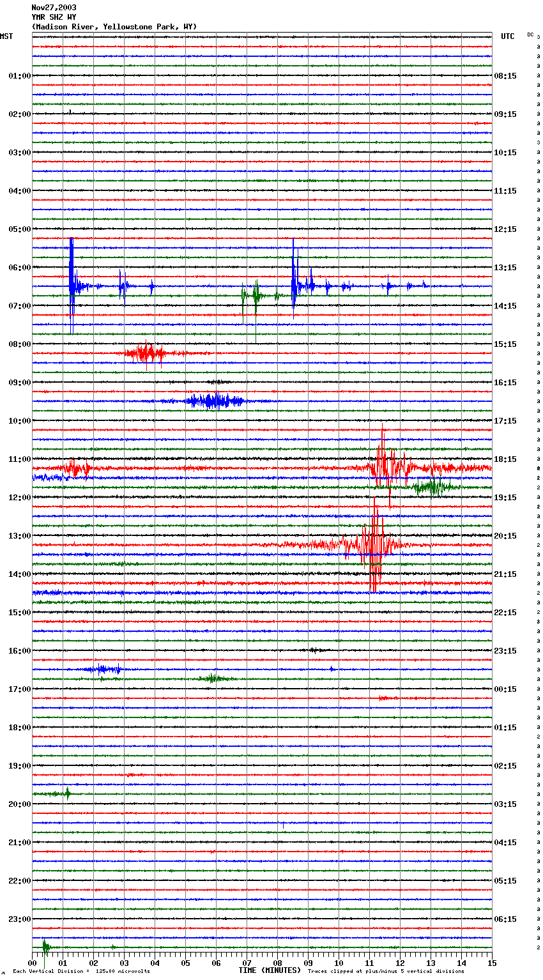The height and width of the screenshot is (980, 543).
Task: Click the Madison River, Yellowstone Park, WY title
Action: (x=114, y=27)
